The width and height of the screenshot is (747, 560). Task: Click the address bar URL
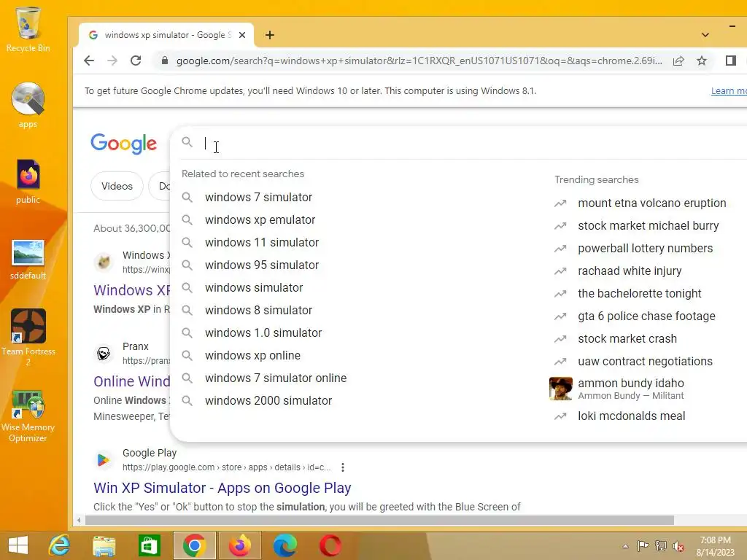coord(419,61)
